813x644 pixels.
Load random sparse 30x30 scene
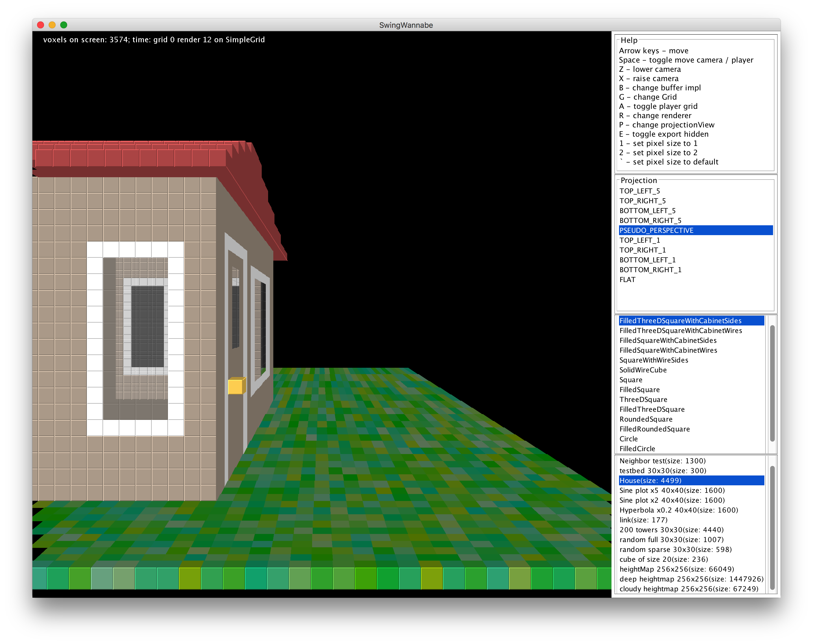691,549
